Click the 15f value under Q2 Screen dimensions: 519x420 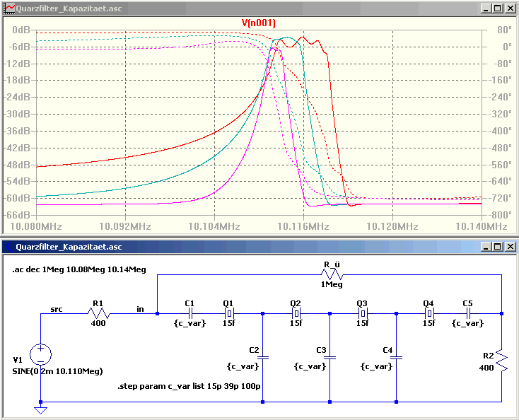(x=296, y=323)
